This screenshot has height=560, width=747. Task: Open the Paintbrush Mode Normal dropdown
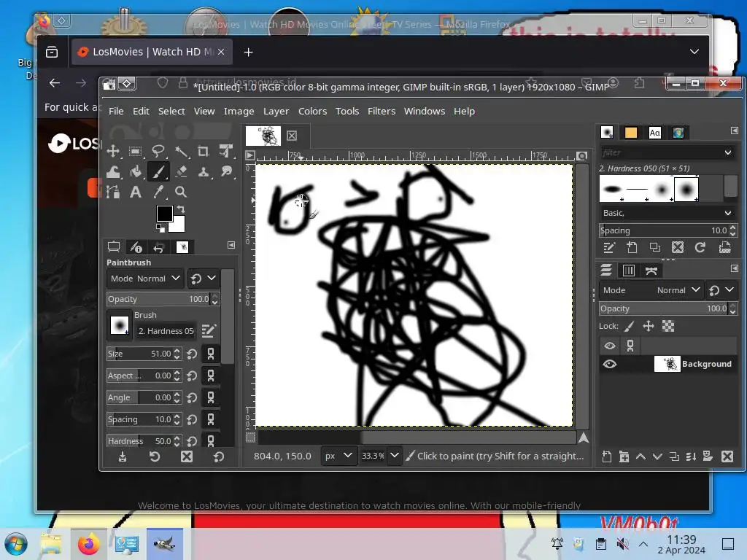145,279
